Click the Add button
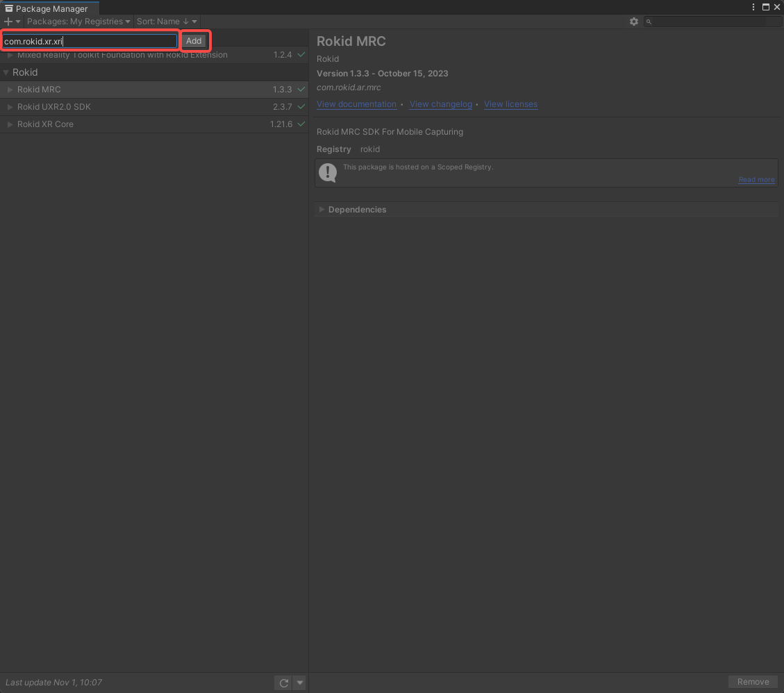The height and width of the screenshot is (693, 784). pyautogui.click(x=194, y=41)
